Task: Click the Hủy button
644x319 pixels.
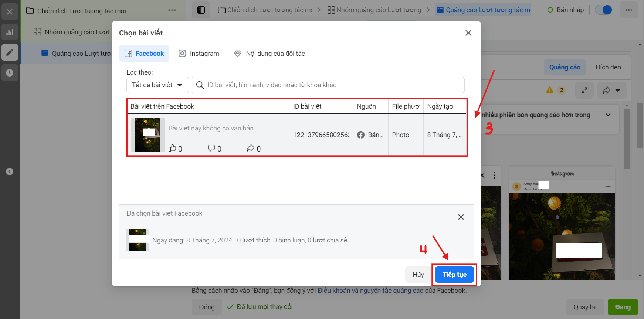Action: (418, 275)
